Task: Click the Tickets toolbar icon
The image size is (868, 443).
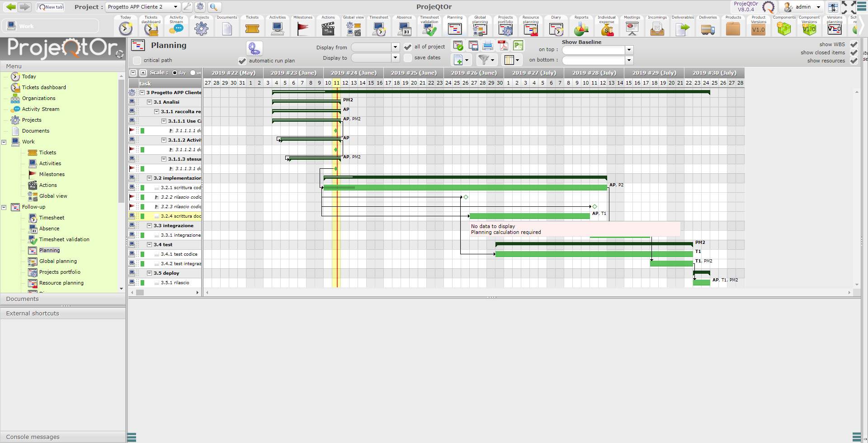Action: pyautogui.click(x=252, y=29)
